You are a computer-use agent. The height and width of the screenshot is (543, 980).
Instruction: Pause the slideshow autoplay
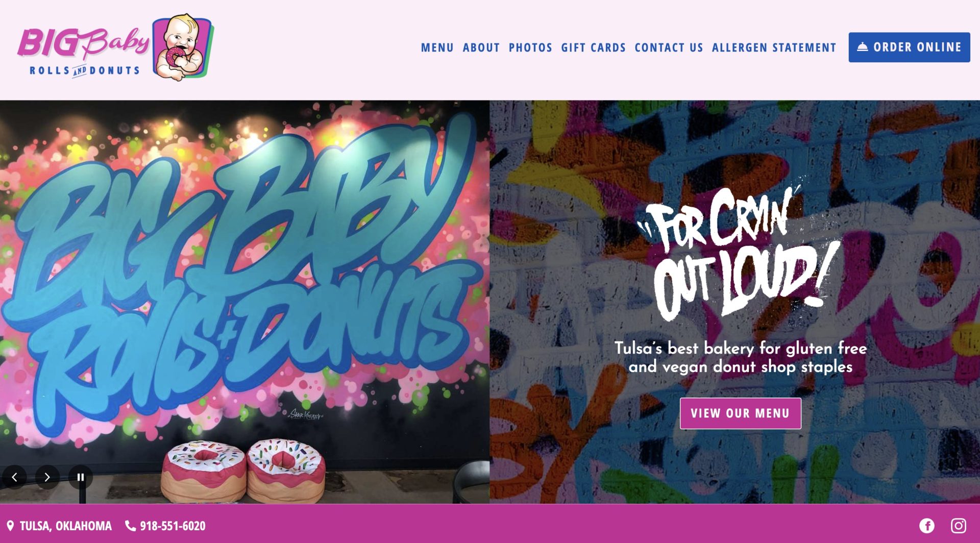[81, 477]
